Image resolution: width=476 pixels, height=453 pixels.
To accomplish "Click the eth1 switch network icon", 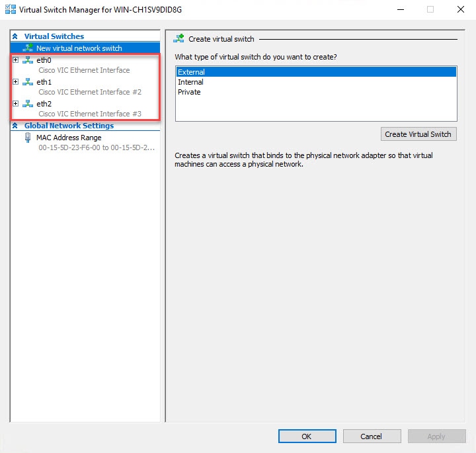I will click(28, 82).
